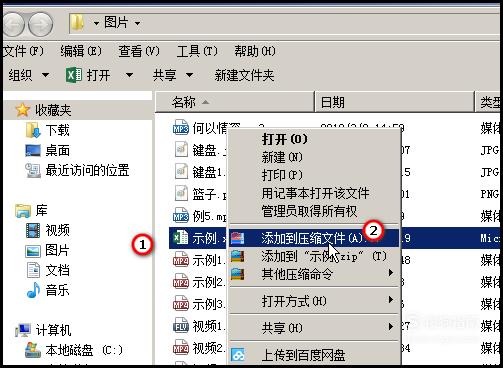This screenshot has width=503, height=368.
Task: Select the 示例1 MP4 file icon
Action: (181, 260)
